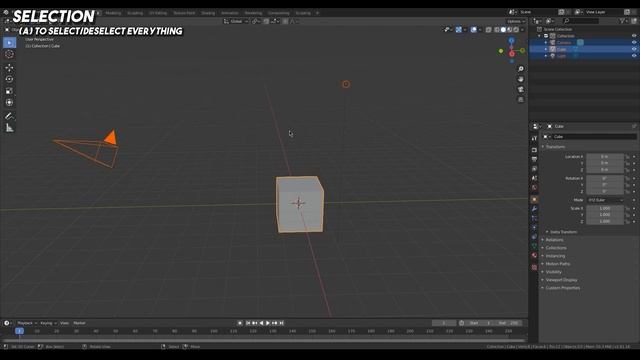The image size is (640, 360).
Task: Expand the Relations panel
Action: [553, 240]
